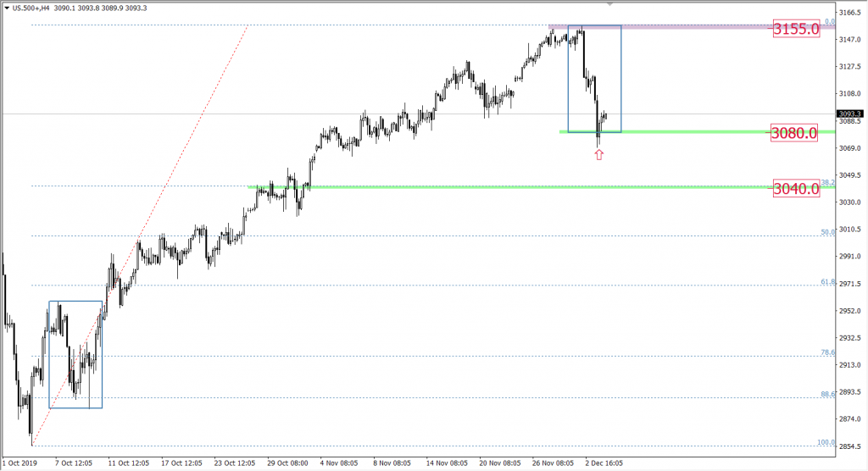Click the Fibonacci 38.2 level label
Screen dimensions: 868x471
coord(827,182)
